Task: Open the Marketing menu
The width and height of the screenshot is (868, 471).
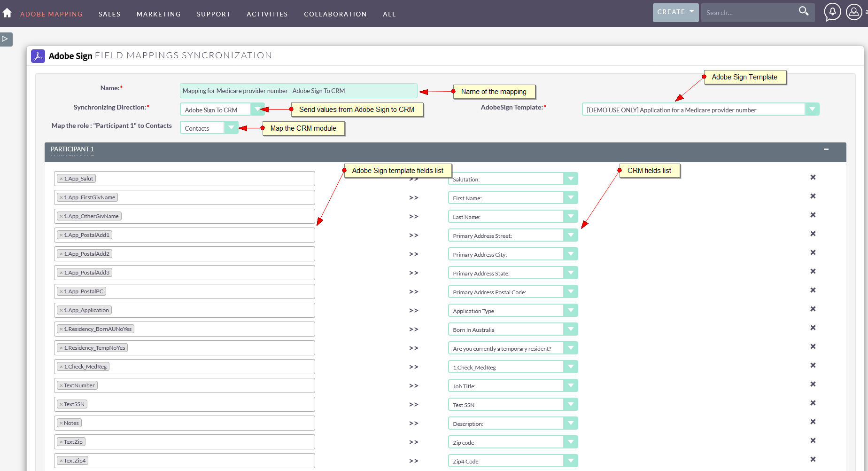Action: pos(159,14)
